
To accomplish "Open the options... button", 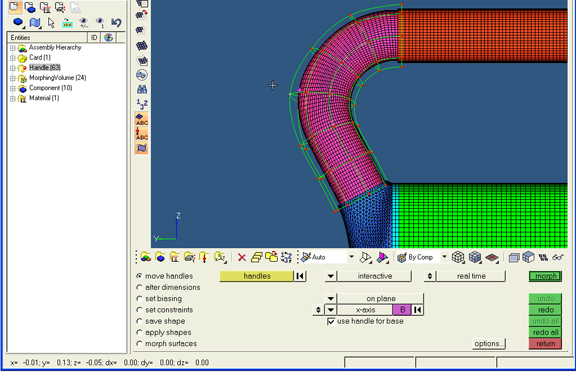I will [489, 344].
